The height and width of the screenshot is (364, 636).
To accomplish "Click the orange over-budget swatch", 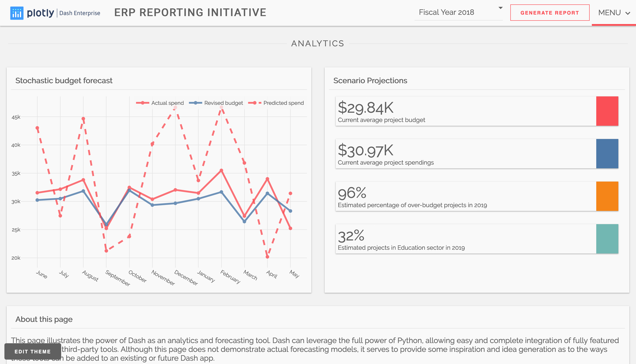I will point(607,196).
